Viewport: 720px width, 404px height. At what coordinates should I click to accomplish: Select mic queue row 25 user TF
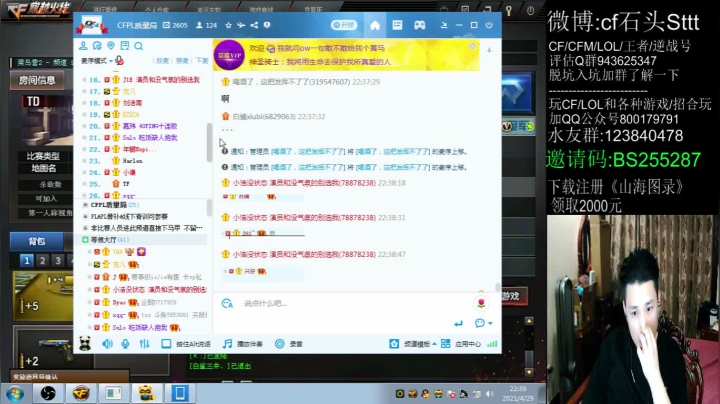click(143, 184)
